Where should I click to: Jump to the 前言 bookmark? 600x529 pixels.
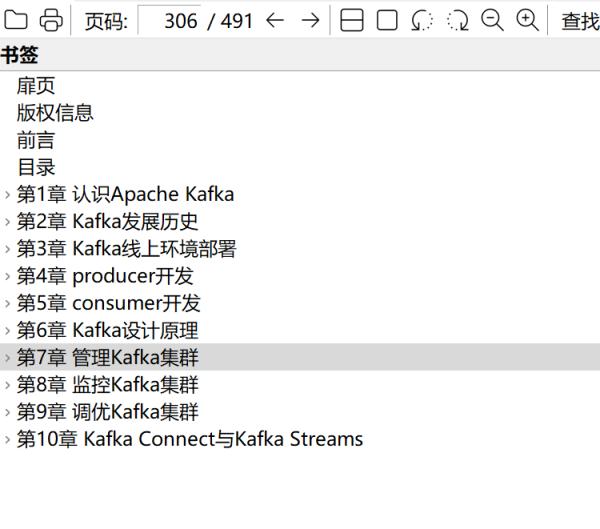click(36, 140)
